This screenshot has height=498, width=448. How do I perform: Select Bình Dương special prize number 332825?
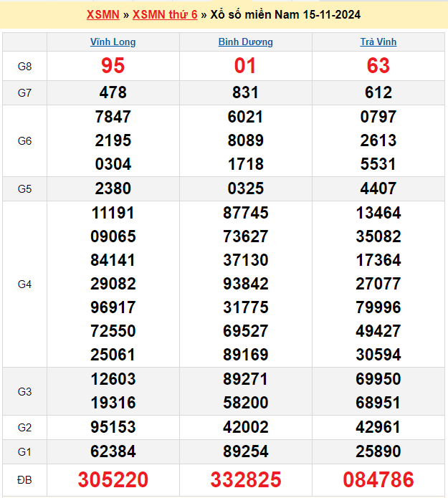[245, 479]
